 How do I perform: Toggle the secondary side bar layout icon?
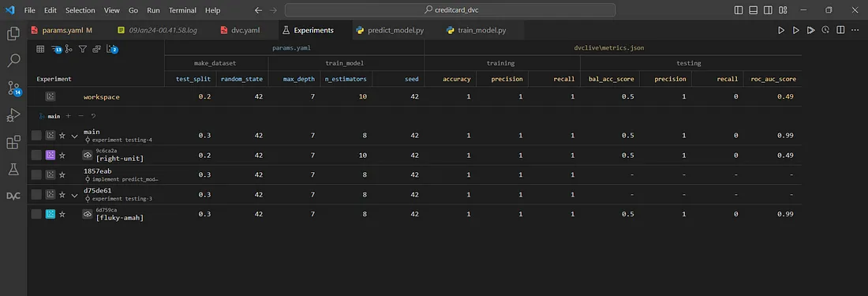click(768, 10)
